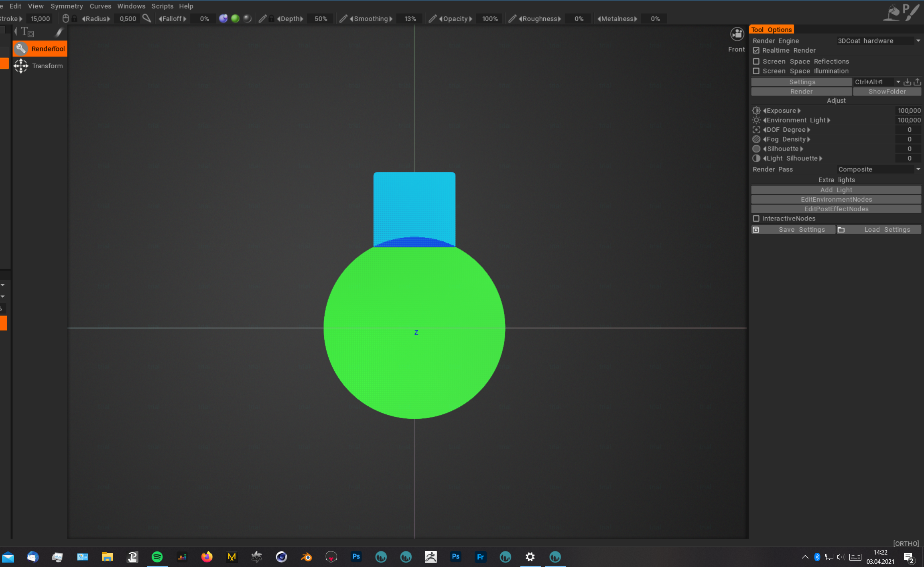Select the Transform tool icon
Viewport: 924px width, 567px height.
(x=21, y=66)
